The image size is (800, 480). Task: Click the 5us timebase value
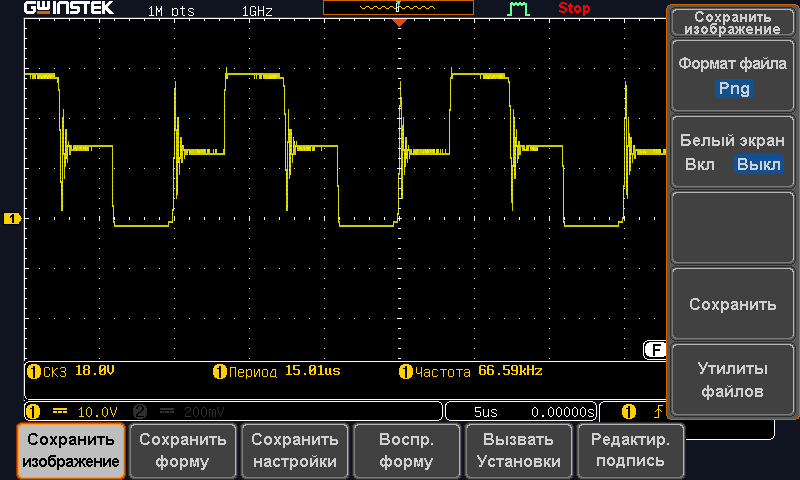(x=485, y=412)
